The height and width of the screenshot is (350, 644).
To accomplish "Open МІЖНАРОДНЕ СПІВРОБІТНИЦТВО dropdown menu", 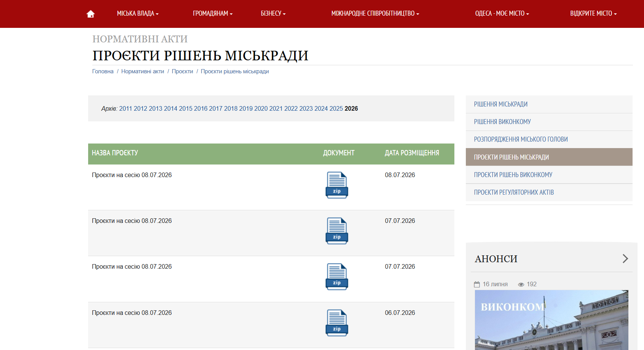I will click(375, 13).
